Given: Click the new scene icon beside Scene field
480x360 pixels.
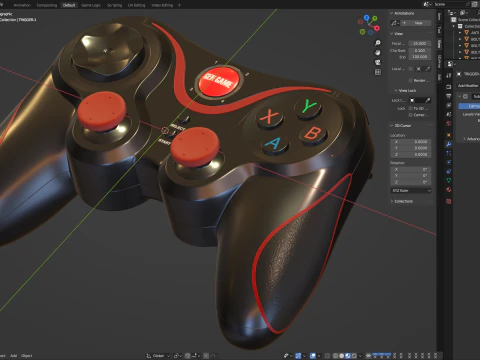Looking at the screenshot, I should [x=475, y=4].
